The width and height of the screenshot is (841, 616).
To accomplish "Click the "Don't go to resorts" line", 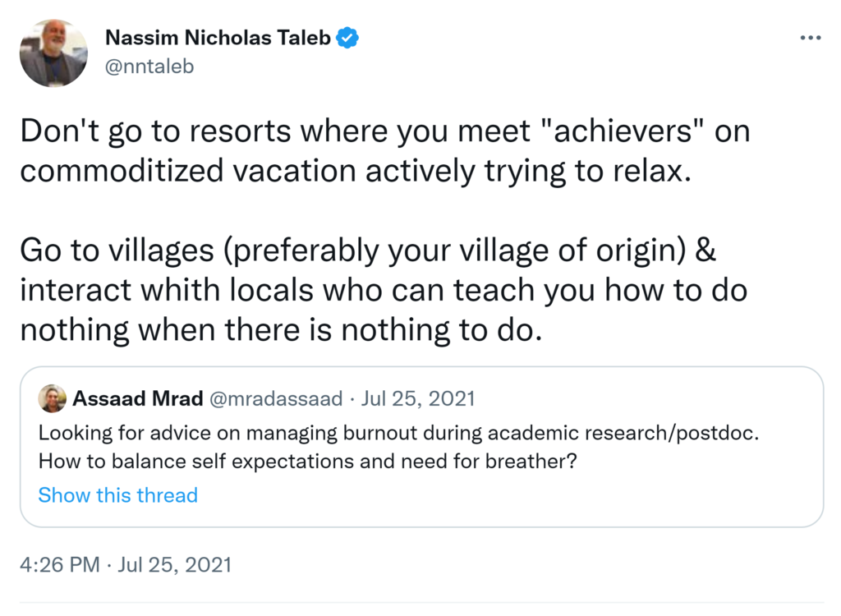I will pyautogui.click(x=384, y=132).
